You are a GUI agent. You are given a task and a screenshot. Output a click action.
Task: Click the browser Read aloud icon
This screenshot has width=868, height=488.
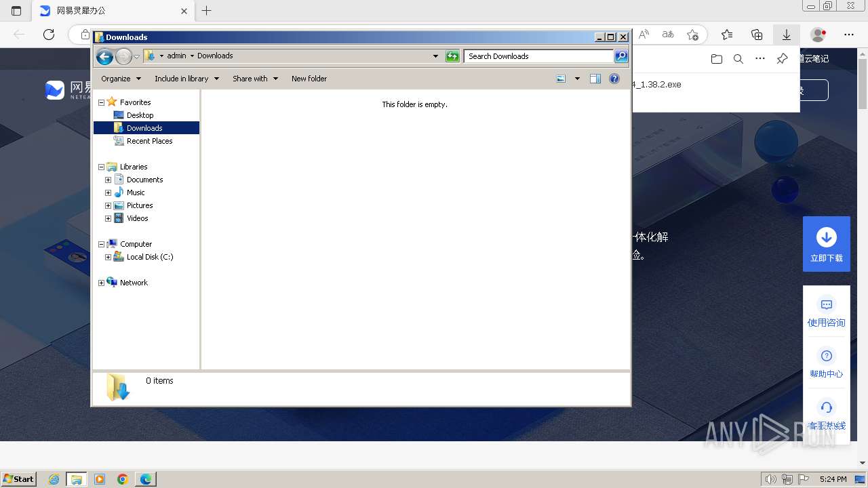click(x=644, y=35)
